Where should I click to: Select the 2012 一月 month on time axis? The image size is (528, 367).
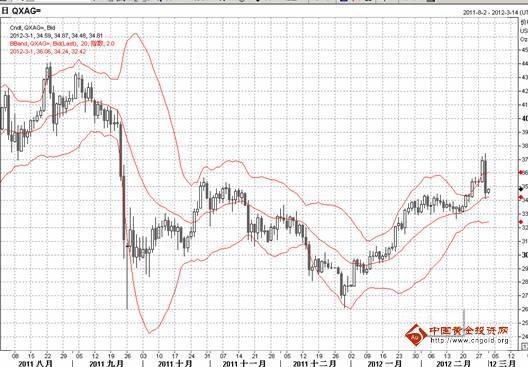(385, 363)
